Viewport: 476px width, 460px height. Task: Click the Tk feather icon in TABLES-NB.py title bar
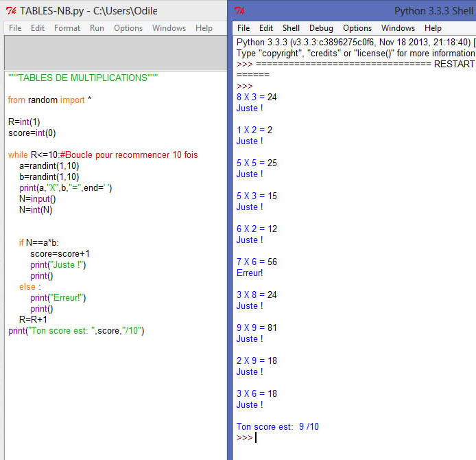11,10
